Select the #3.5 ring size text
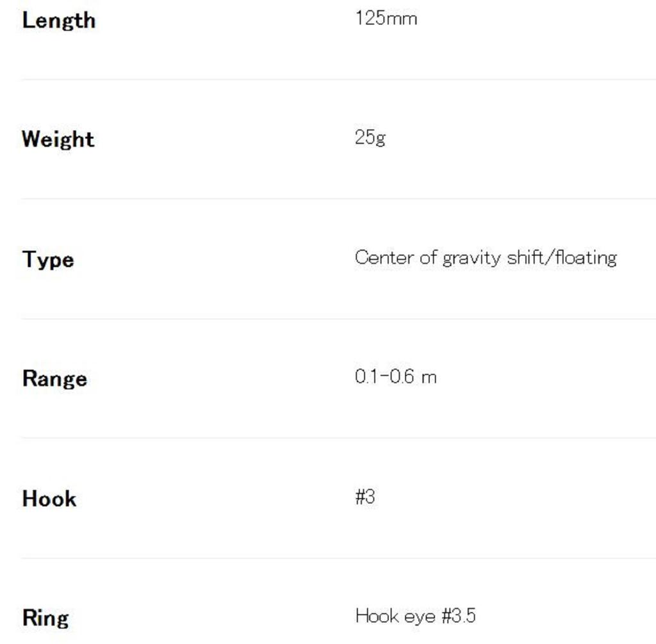 [459, 616]
